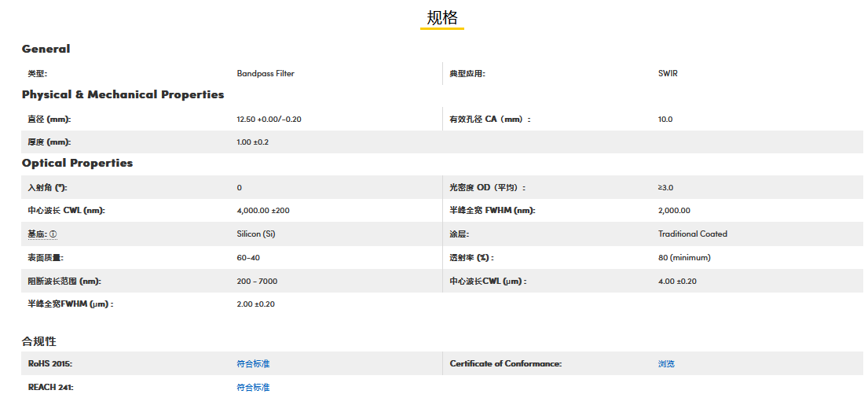Select the 12.50 +0.00/-0.20 diameter value
Viewport: 868px width, 405px height.
tap(269, 119)
